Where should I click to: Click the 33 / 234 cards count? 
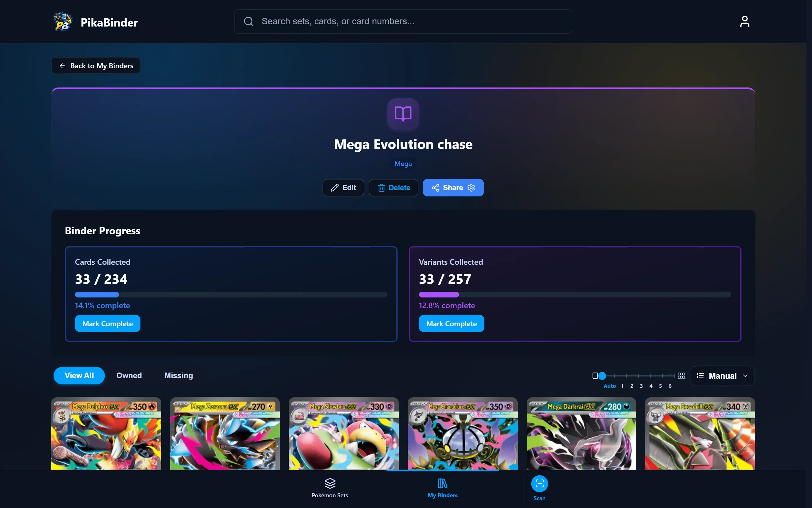[x=101, y=279]
